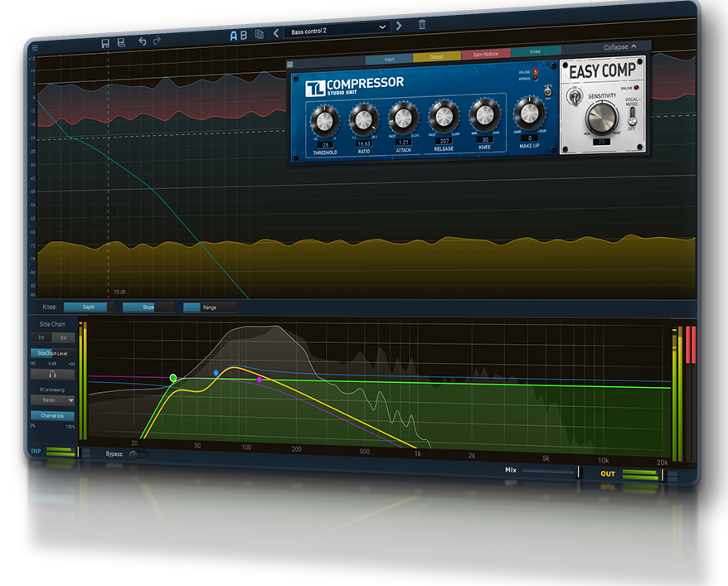Click the redo arrow icon
Image resolution: width=728 pixels, height=586 pixels.
(x=157, y=40)
